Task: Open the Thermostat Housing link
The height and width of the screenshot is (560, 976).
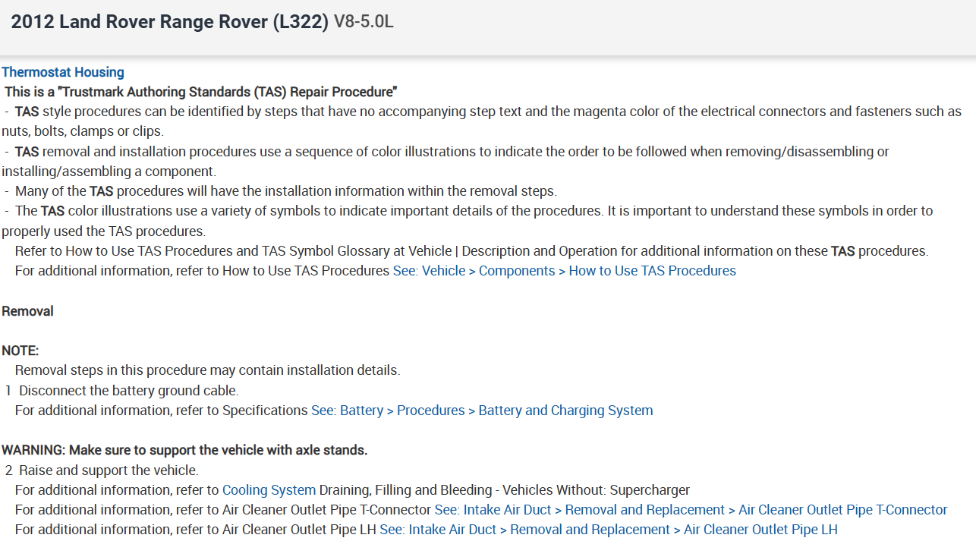Action: click(63, 73)
